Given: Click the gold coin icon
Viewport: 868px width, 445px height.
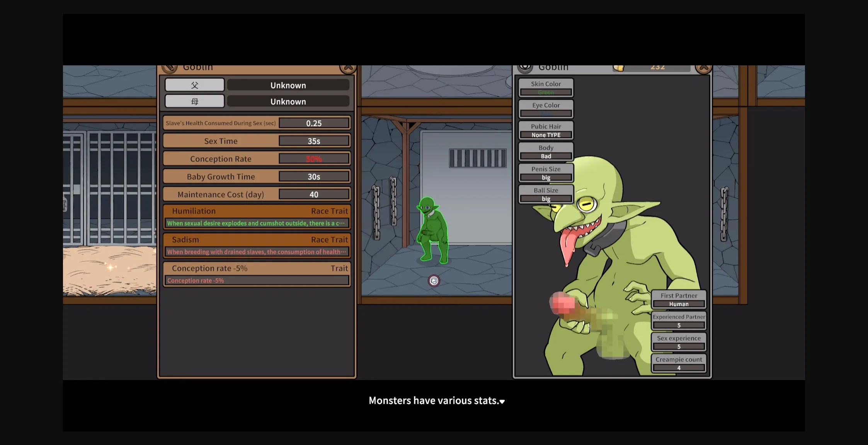Looking at the screenshot, I should click(x=618, y=68).
